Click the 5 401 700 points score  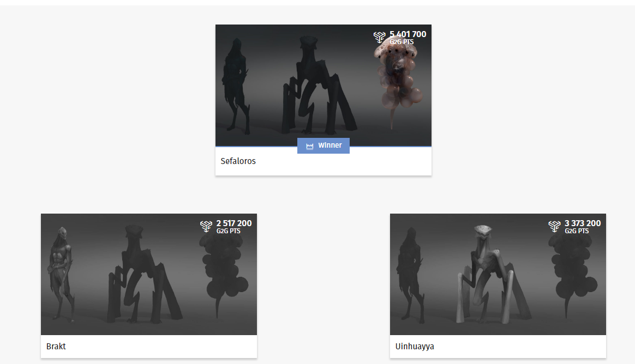[408, 34]
